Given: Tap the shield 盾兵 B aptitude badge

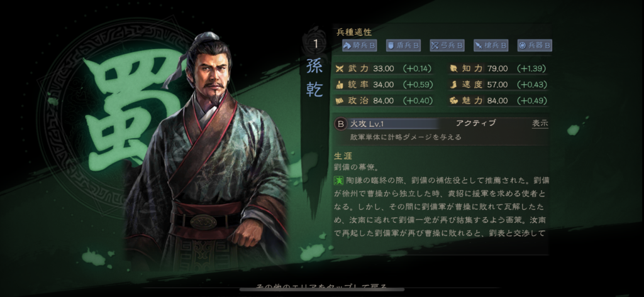Looking at the screenshot, I should click(403, 46).
